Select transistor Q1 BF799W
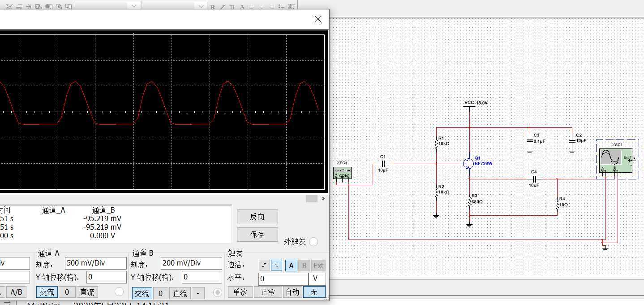Viewport: 644px width, 305px height. 468,164
